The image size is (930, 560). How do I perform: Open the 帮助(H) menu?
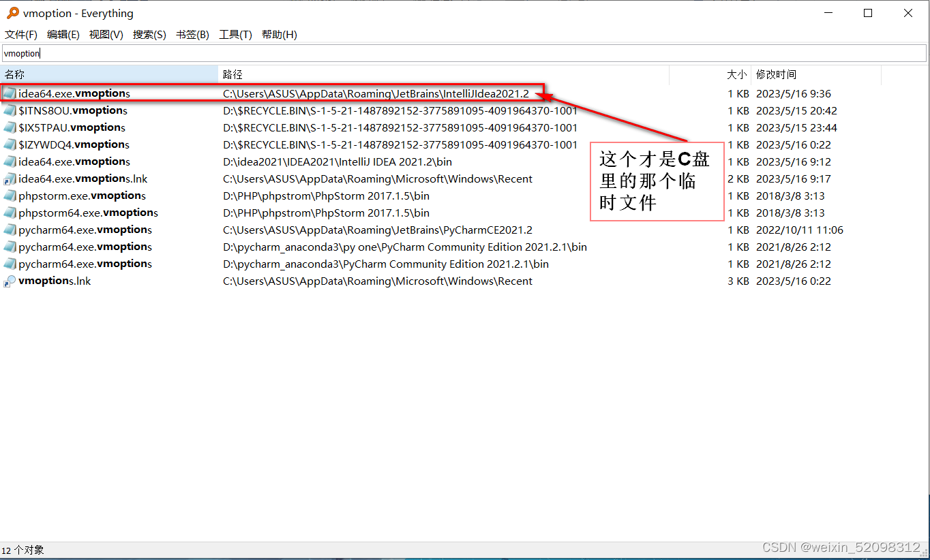click(x=280, y=35)
